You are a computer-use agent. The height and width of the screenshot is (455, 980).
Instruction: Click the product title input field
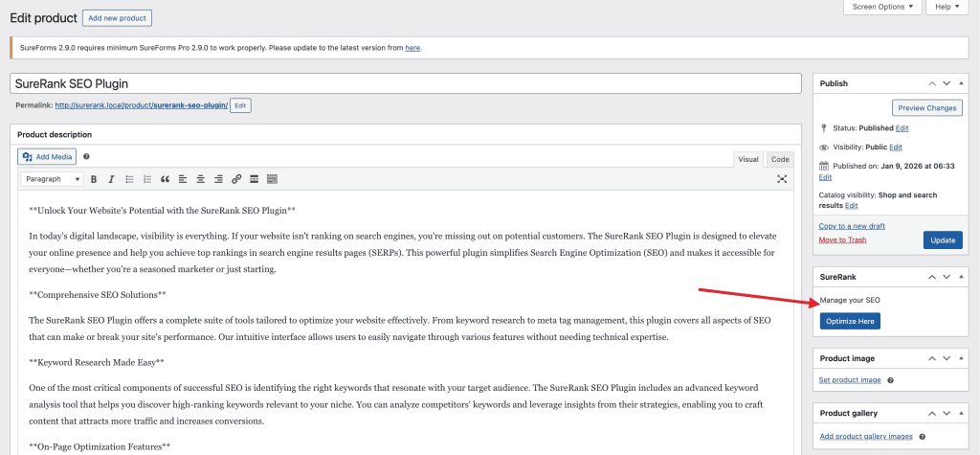pyautogui.click(x=406, y=84)
